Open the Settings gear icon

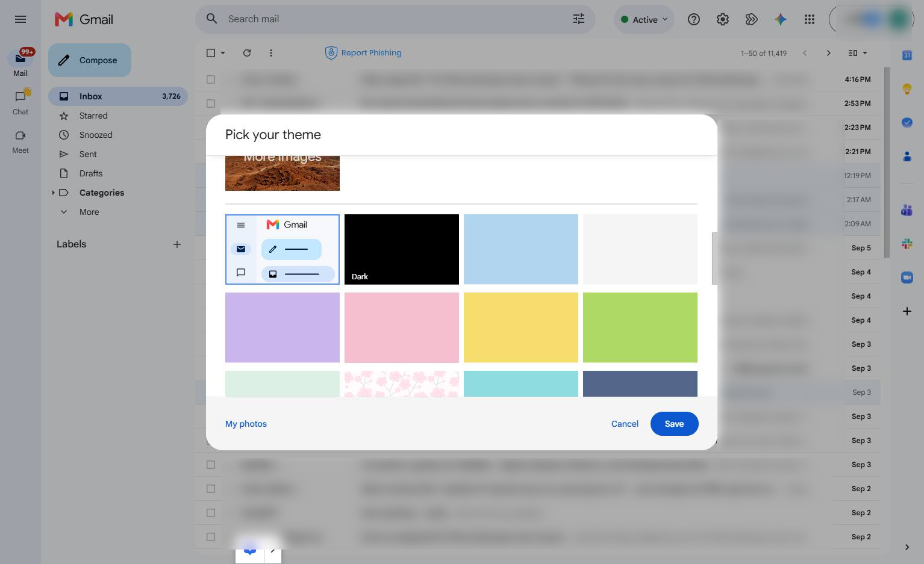click(723, 19)
